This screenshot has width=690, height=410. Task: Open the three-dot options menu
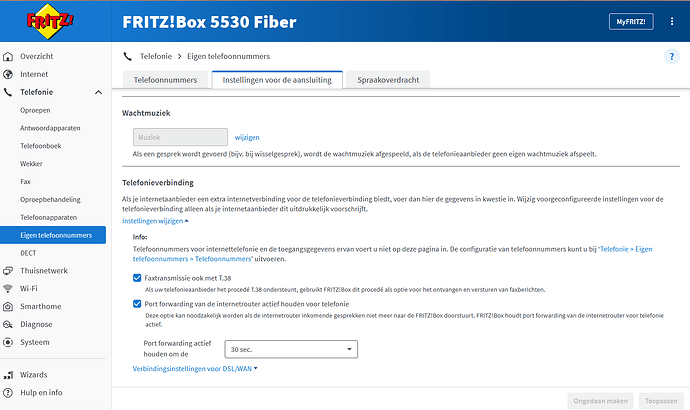[672, 21]
